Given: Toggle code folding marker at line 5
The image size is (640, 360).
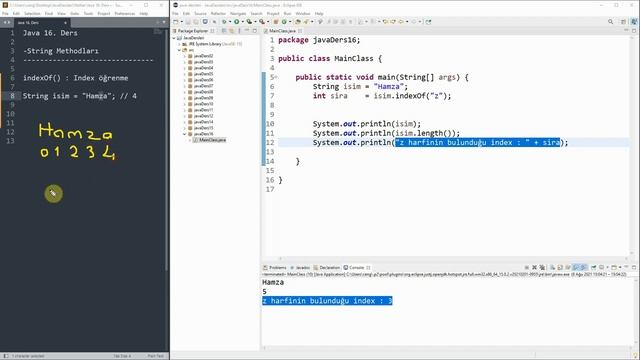Looking at the screenshot, I should point(275,77).
